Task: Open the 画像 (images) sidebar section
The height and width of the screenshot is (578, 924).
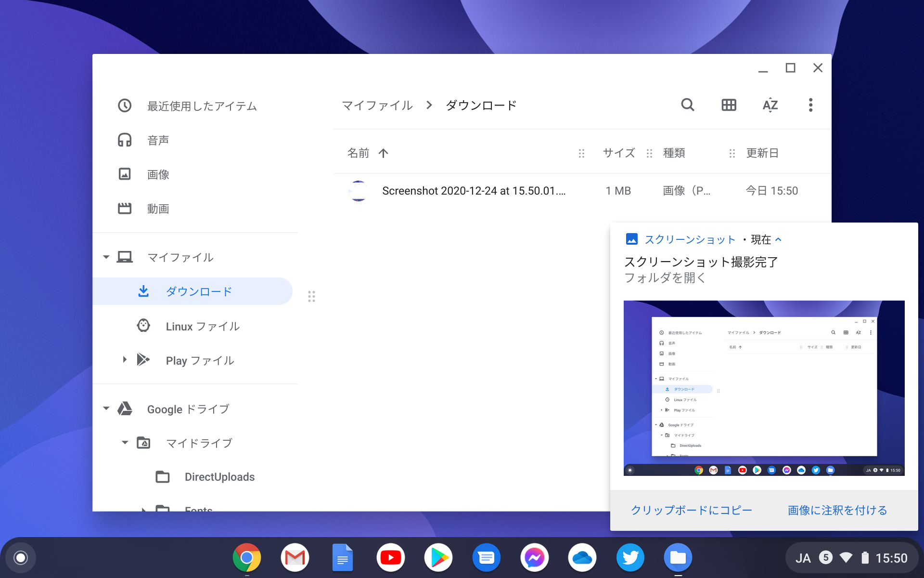Action: [158, 174]
